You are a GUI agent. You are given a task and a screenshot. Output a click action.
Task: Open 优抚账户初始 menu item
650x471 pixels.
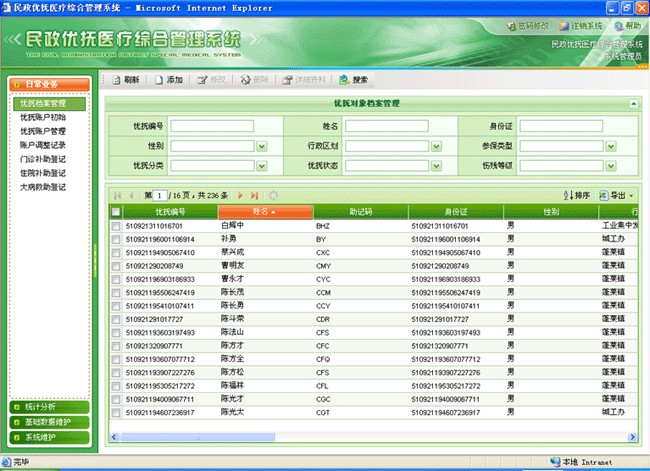coord(43,118)
